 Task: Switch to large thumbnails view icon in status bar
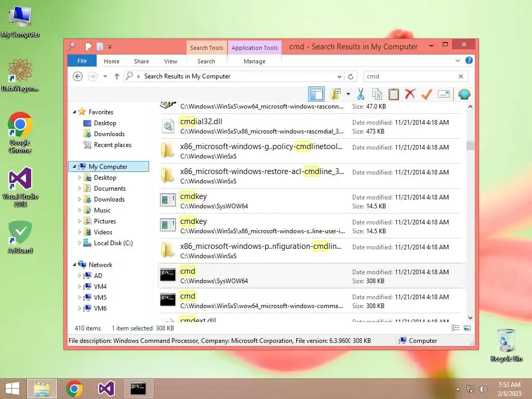click(467, 328)
